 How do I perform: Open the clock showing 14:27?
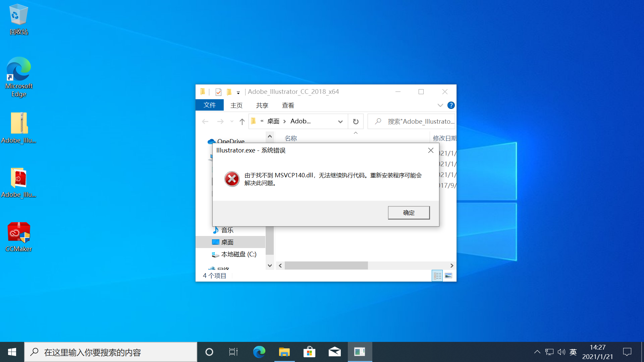598,352
